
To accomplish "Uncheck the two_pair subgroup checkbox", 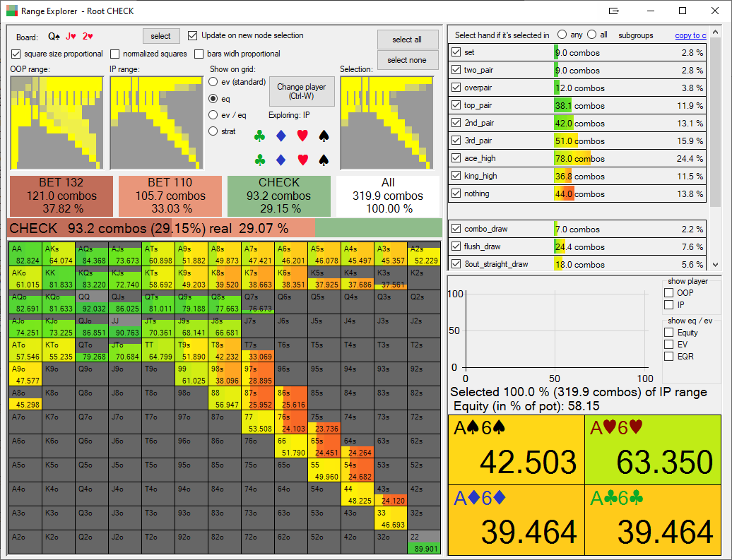I will pyautogui.click(x=456, y=70).
